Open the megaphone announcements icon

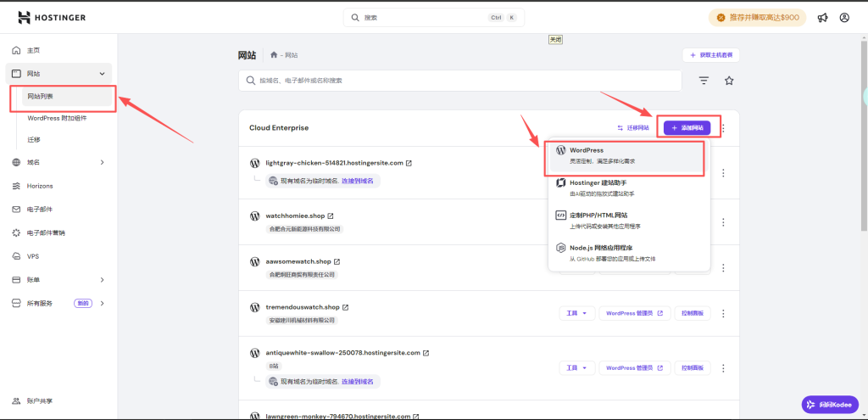(x=822, y=18)
